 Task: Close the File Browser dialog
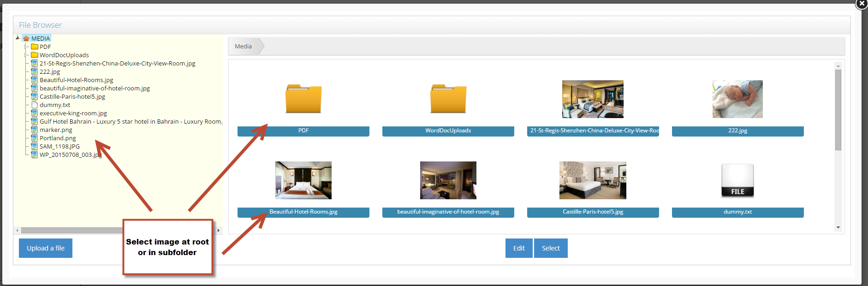[x=861, y=4]
